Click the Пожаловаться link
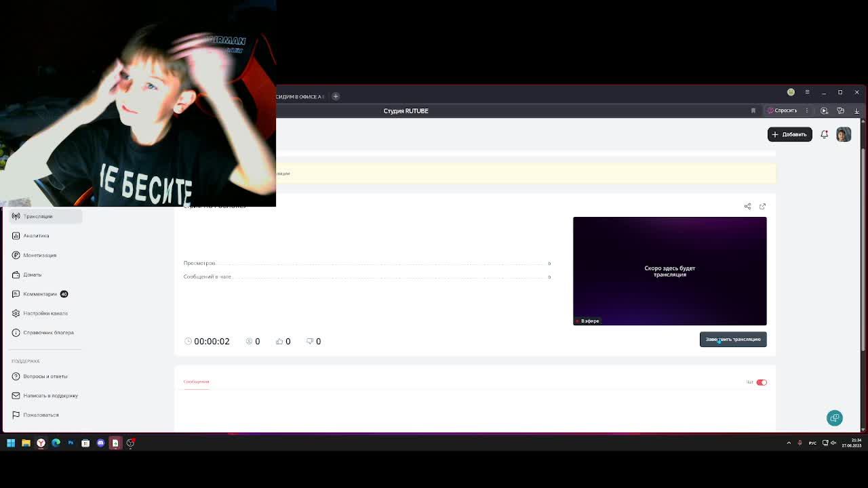 click(41, 415)
